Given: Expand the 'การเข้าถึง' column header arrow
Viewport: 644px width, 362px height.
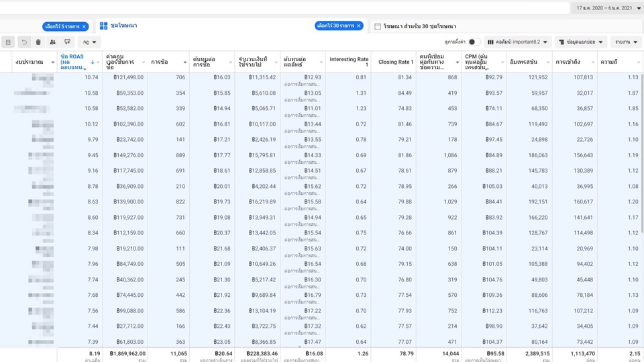Looking at the screenshot, I should click(x=593, y=62).
